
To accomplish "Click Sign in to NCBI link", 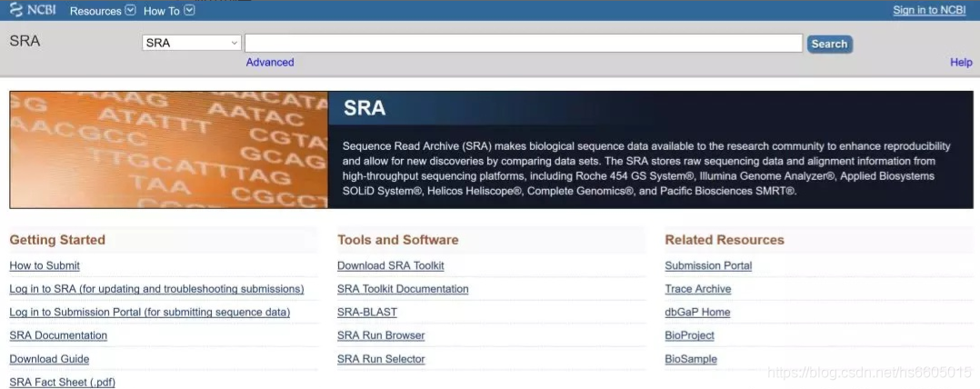I will click(x=929, y=10).
